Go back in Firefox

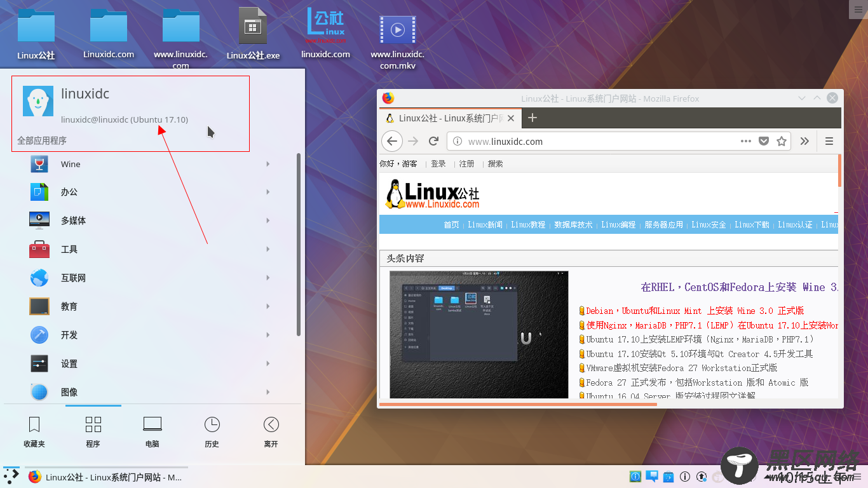(392, 141)
